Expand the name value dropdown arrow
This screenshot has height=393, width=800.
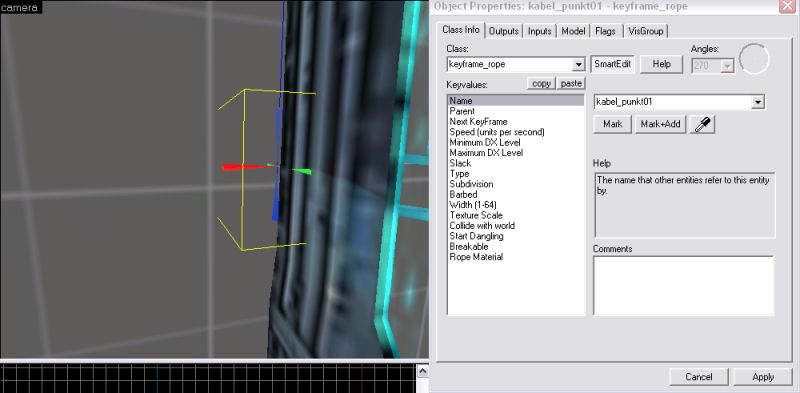758,103
